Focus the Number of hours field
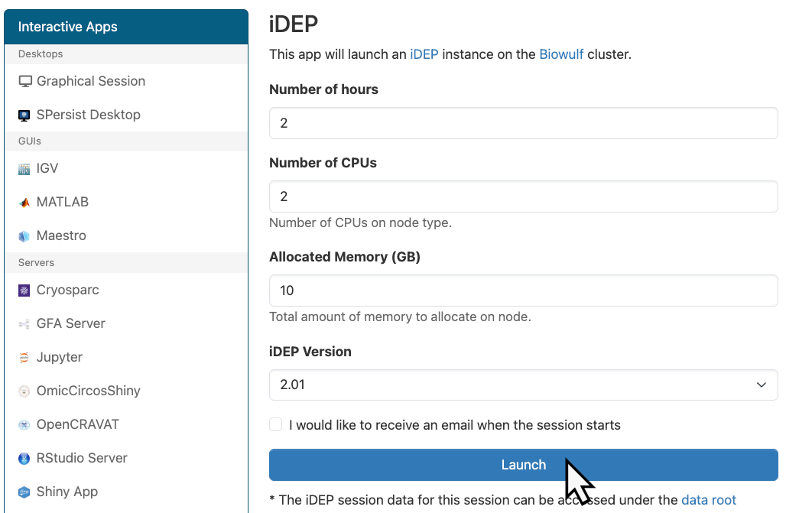Screen dimensions: 812x513 [x=524, y=123]
